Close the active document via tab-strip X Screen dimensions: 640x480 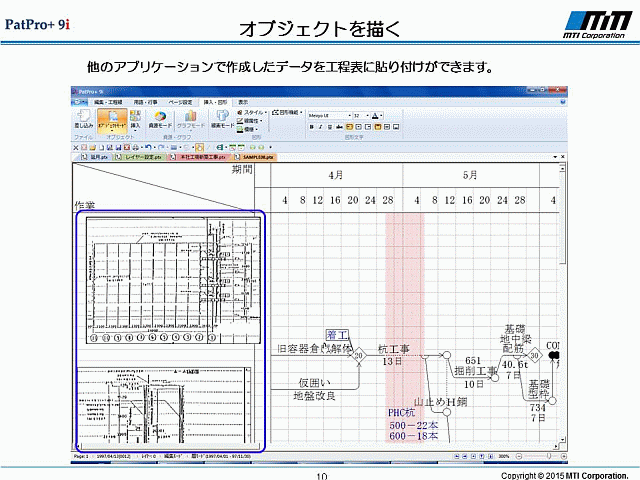coord(563,157)
